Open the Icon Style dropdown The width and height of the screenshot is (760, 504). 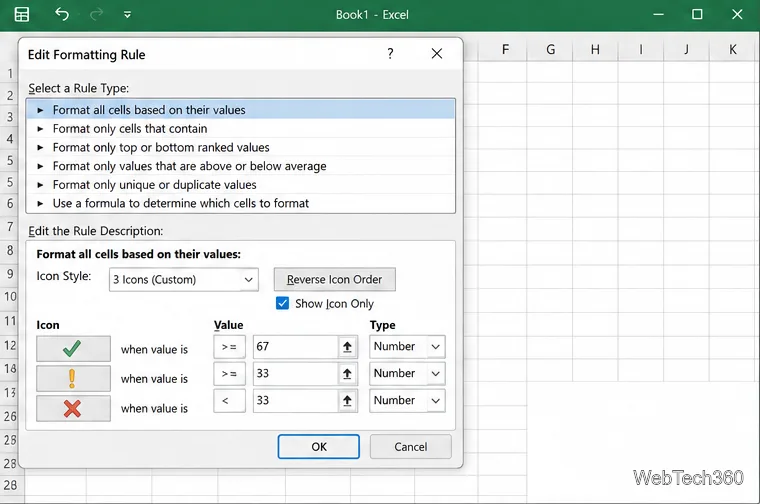tap(184, 280)
